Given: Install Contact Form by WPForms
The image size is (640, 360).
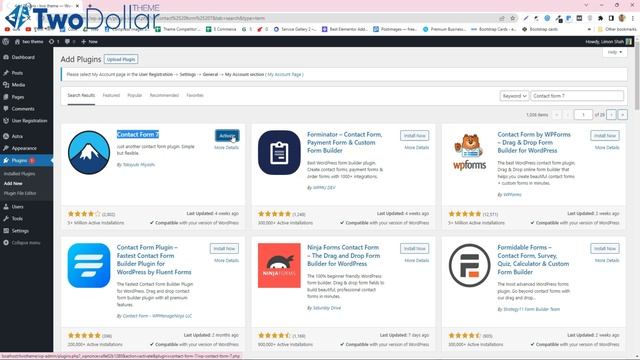Looking at the screenshot, I should [605, 136].
